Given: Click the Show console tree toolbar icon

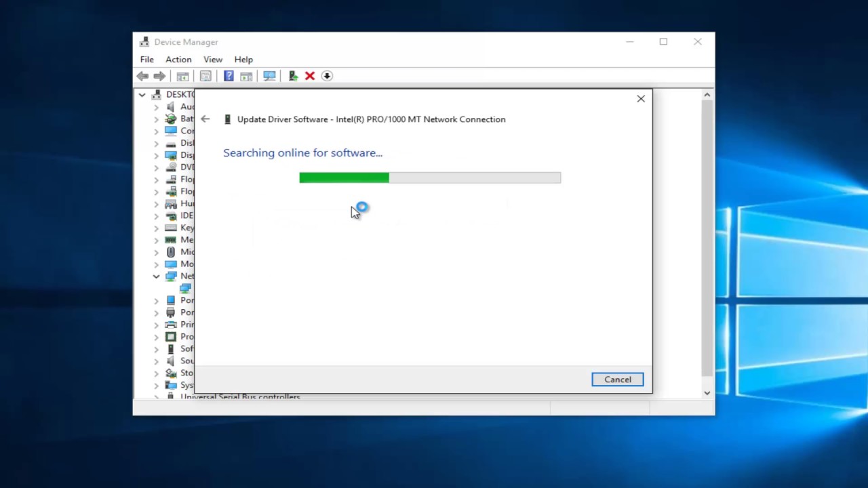Looking at the screenshot, I should coord(182,75).
